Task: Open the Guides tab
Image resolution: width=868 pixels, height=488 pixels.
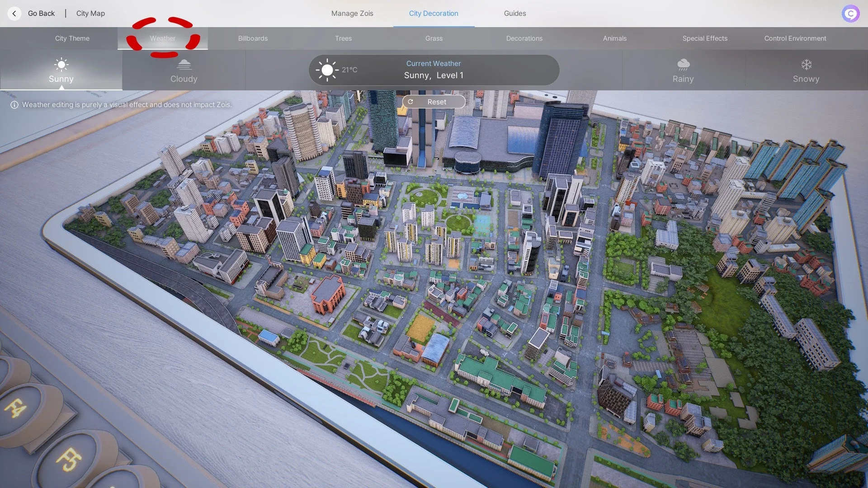Action: pos(515,14)
